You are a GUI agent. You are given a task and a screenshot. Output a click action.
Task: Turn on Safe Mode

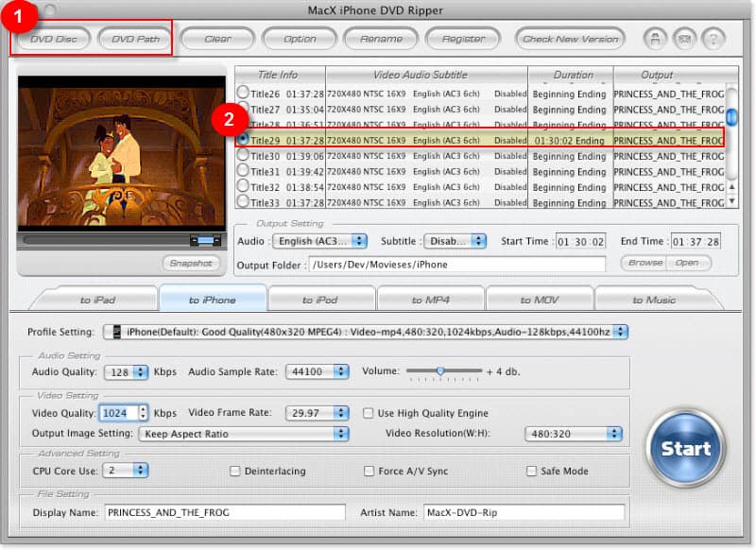(532, 471)
